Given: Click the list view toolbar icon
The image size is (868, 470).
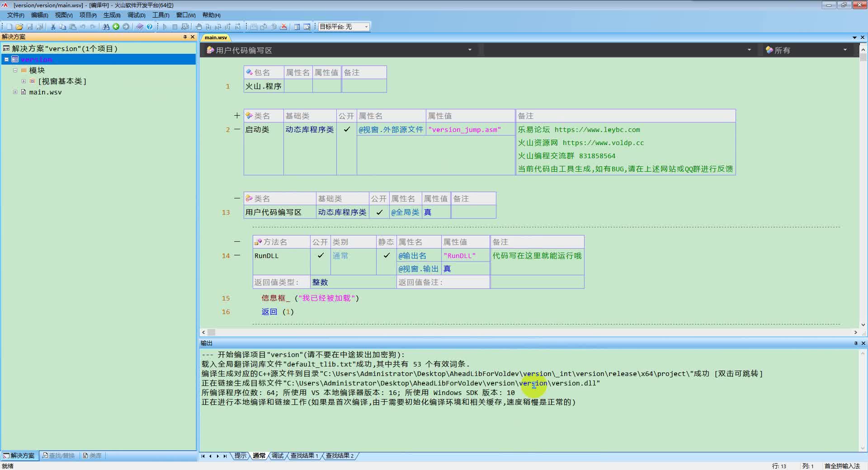Looking at the screenshot, I should coord(297,27).
